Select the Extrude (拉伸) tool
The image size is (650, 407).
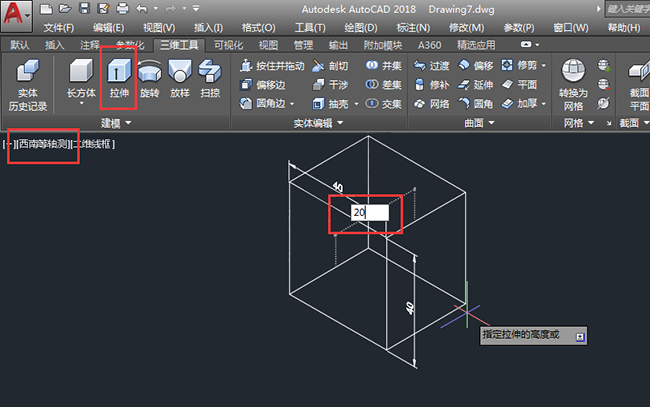coord(119,78)
